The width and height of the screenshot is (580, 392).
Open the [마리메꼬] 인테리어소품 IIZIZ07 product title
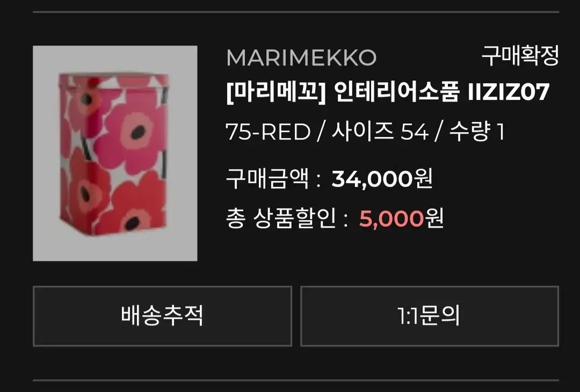click(x=387, y=92)
